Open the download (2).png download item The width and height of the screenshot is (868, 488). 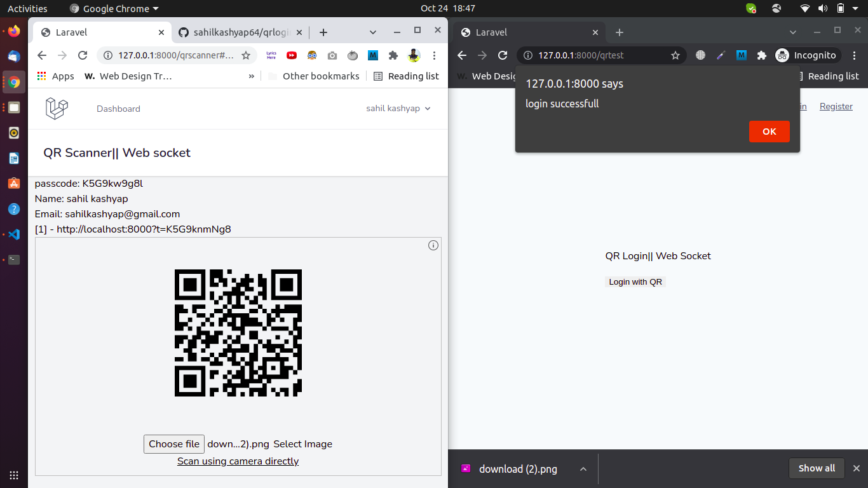518,469
